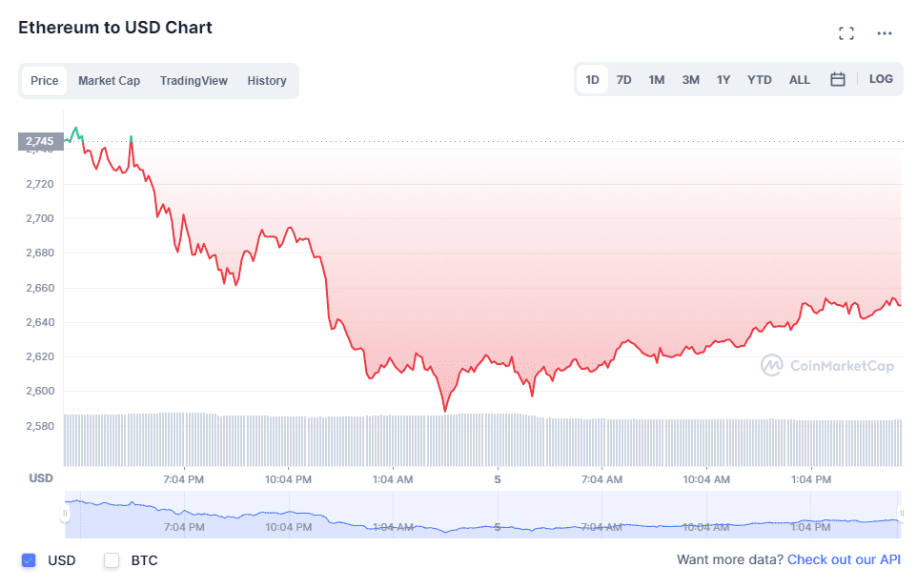
Task: Enable logarithmic scale with LOG toggle
Action: [x=880, y=79]
